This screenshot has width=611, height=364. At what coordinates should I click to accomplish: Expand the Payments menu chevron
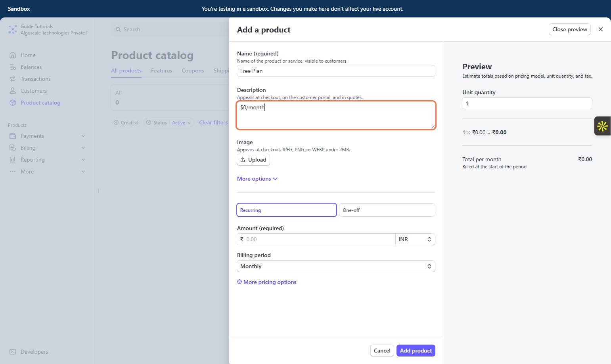[83, 136]
